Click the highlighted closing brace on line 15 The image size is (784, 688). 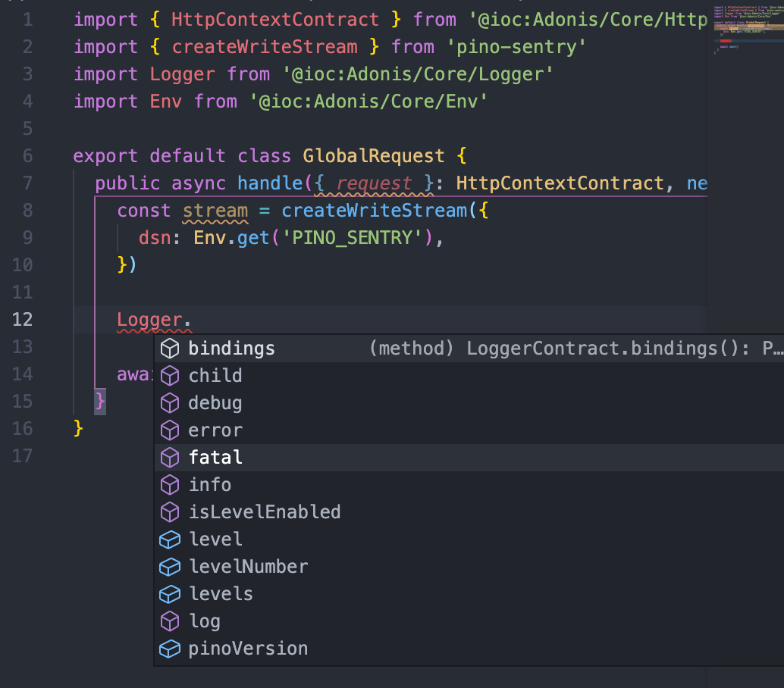(x=99, y=401)
